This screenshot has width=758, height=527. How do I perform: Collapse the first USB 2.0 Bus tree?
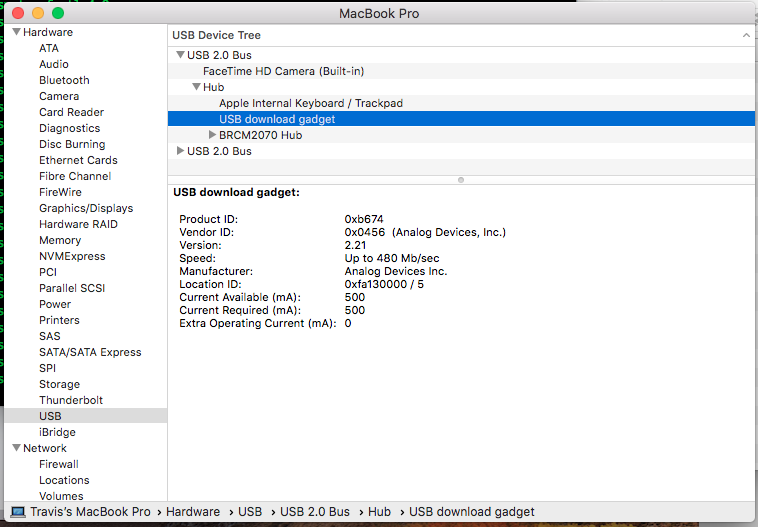[x=180, y=55]
